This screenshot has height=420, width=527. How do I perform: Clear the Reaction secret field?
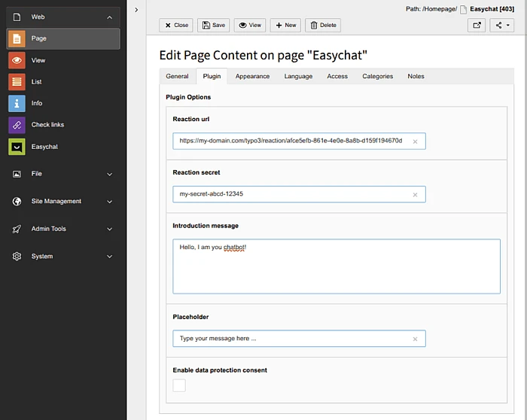tap(415, 194)
